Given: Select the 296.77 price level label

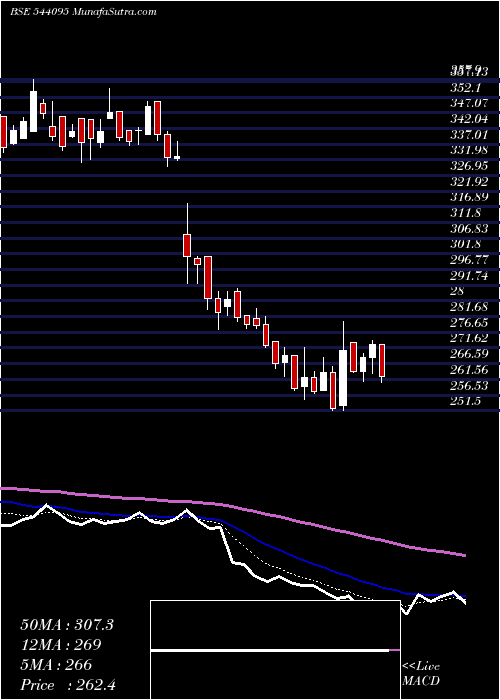Looking at the screenshot, I should [469, 260].
